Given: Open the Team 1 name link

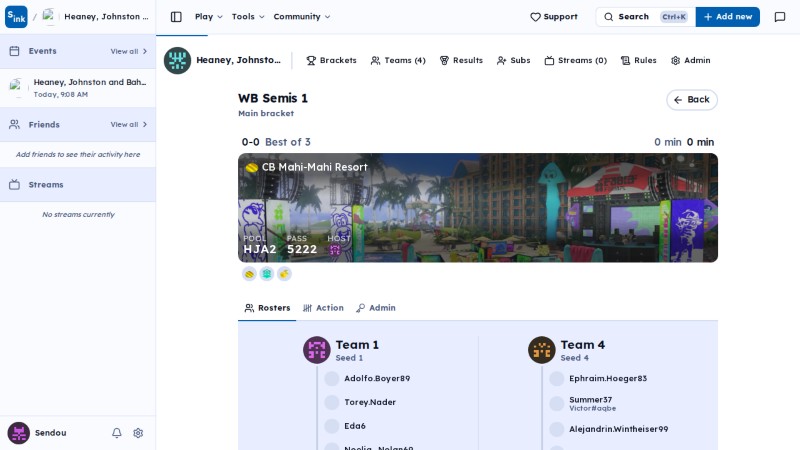Looking at the screenshot, I should pyautogui.click(x=357, y=345).
